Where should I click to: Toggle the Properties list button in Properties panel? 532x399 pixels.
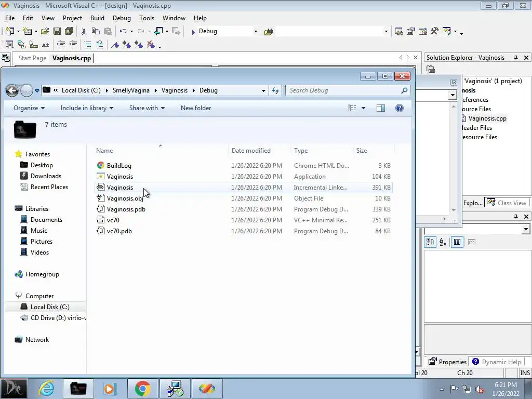point(457,242)
